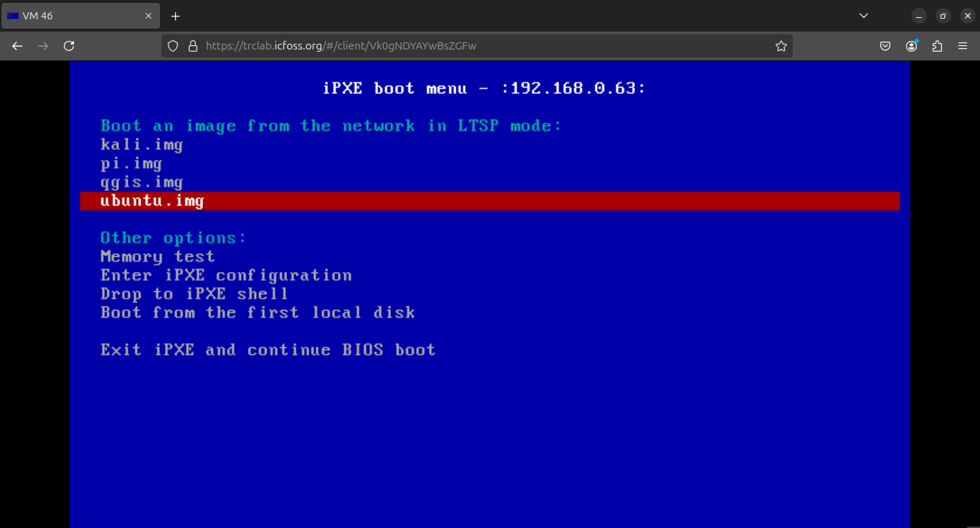
Task: Choose Boot from the first local disk
Action: click(258, 313)
